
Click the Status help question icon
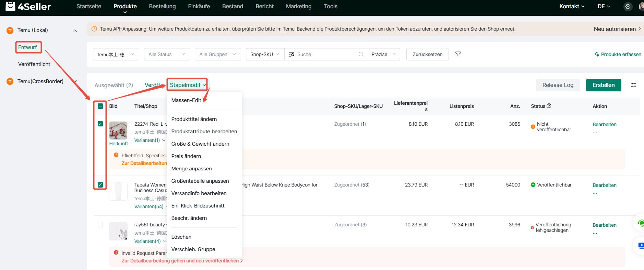pyautogui.click(x=549, y=106)
